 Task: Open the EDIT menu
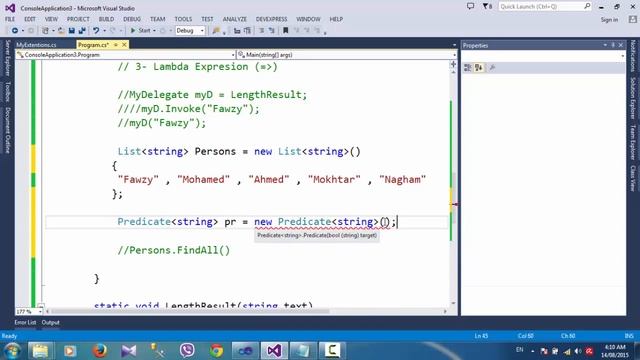30,19
